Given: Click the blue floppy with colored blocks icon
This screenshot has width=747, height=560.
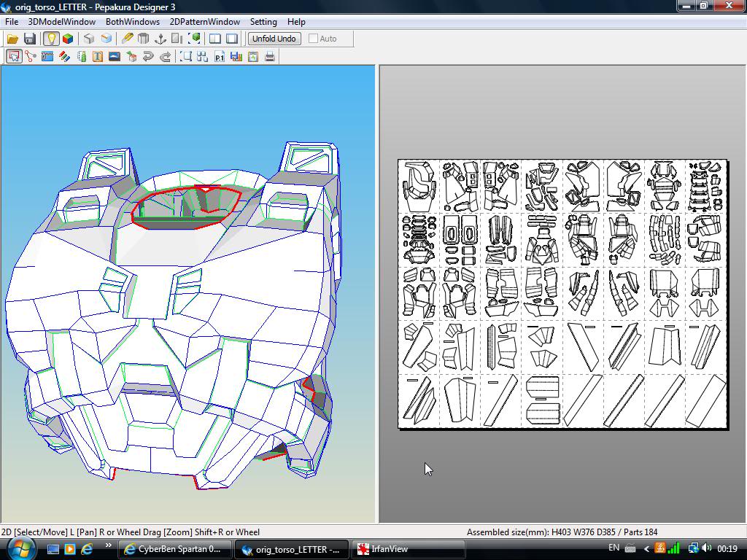Looking at the screenshot, I should coord(236,57).
